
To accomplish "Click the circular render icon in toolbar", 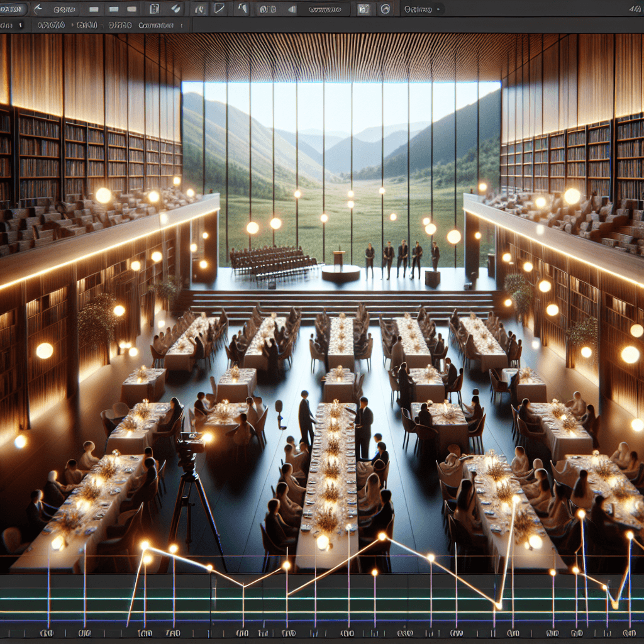I will click(386, 9).
